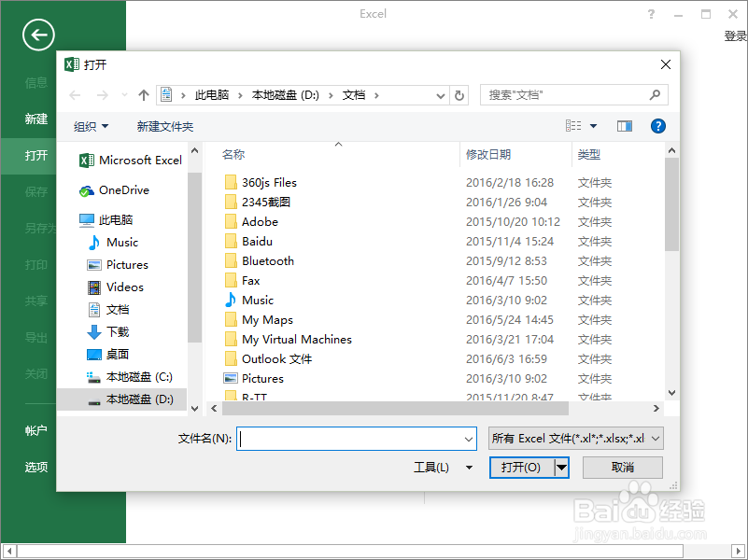748x560 pixels.
Task: Click the back arrow in the Open dialog
Action: tap(74, 94)
